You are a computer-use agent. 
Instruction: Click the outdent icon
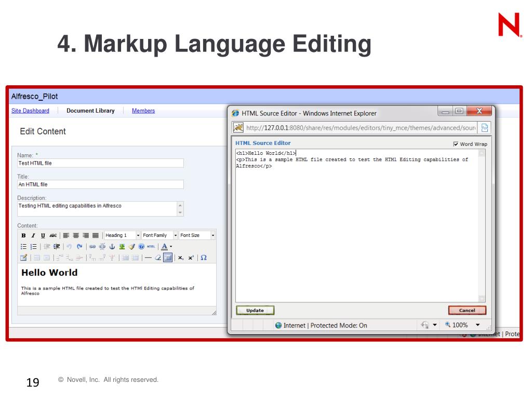47,247
